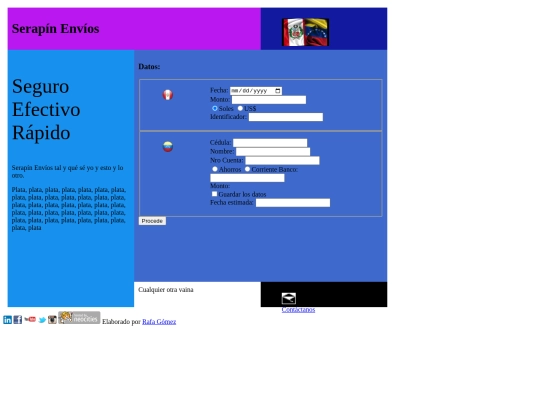Choose the Ahorros account type radio

(x=215, y=169)
